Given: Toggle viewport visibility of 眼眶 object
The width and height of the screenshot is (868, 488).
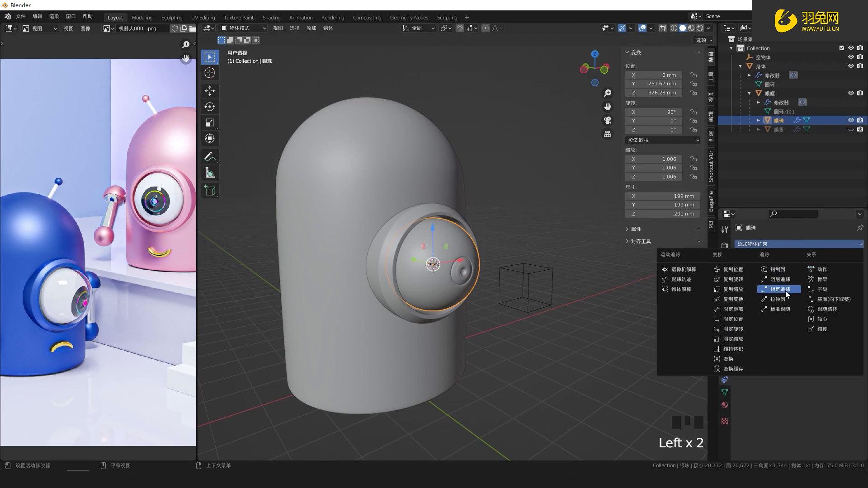Looking at the screenshot, I should pos(851,93).
